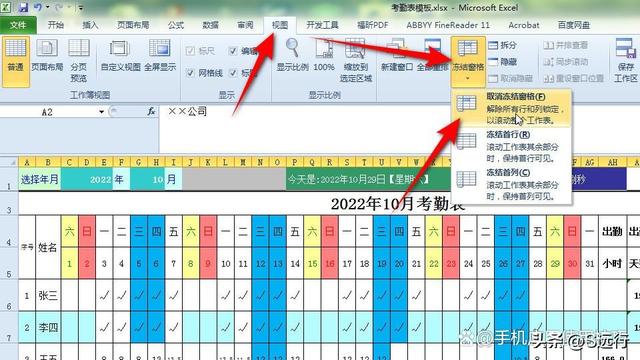Toggle the 标题 headings checkbox
Viewport: 640px width, 360px height.
click(x=233, y=73)
